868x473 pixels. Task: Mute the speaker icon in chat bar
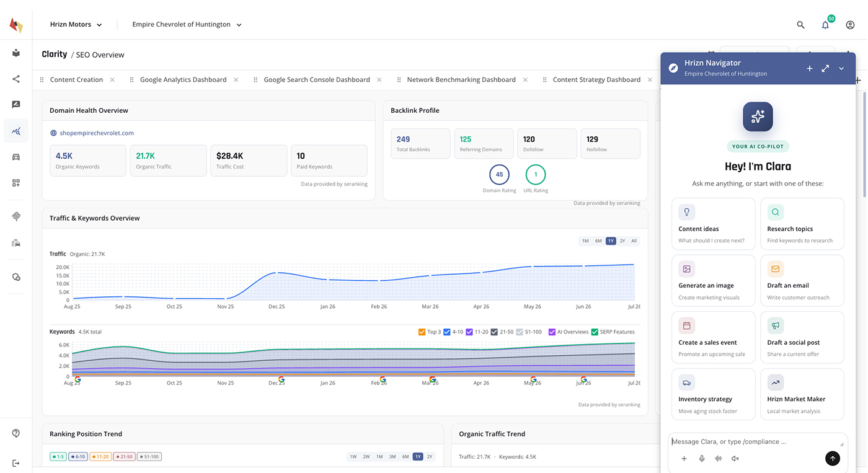tap(735, 459)
